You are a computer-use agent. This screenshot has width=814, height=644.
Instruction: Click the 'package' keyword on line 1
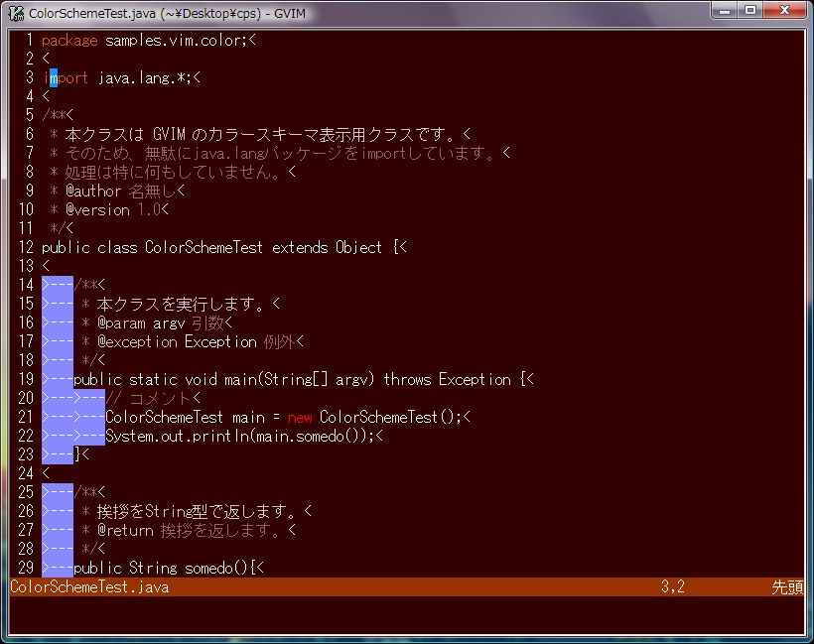tap(69, 41)
